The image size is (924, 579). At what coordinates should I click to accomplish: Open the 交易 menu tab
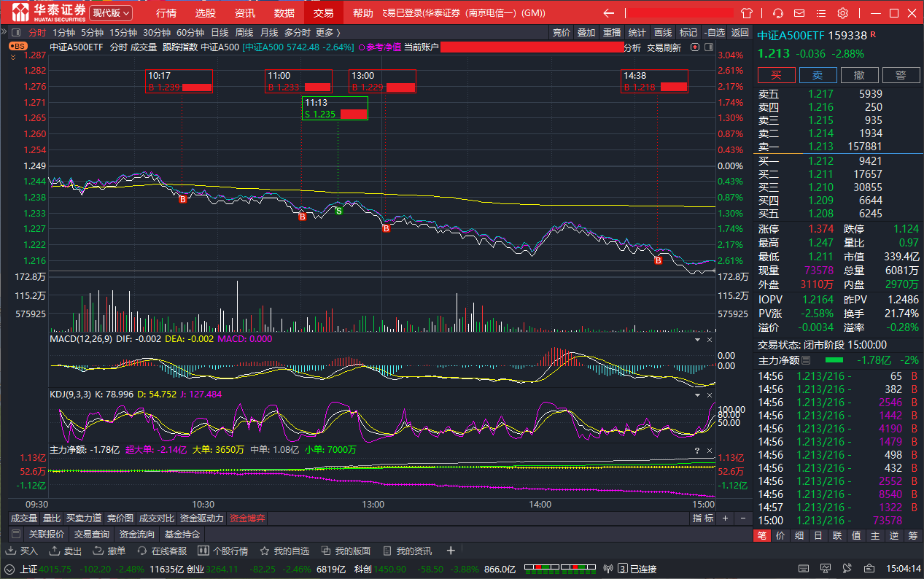(323, 13)
